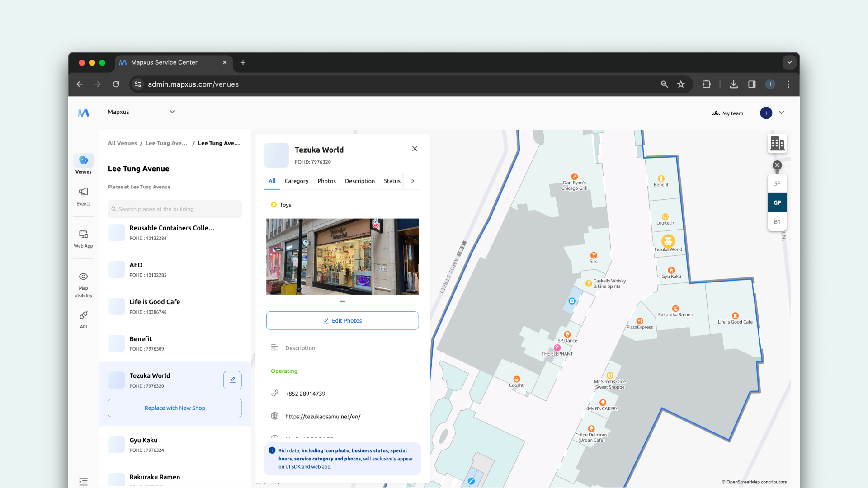Click the Rakuraku Ramen map marker
The height and width of the screenshot is (488, 868).
[675, 309]
